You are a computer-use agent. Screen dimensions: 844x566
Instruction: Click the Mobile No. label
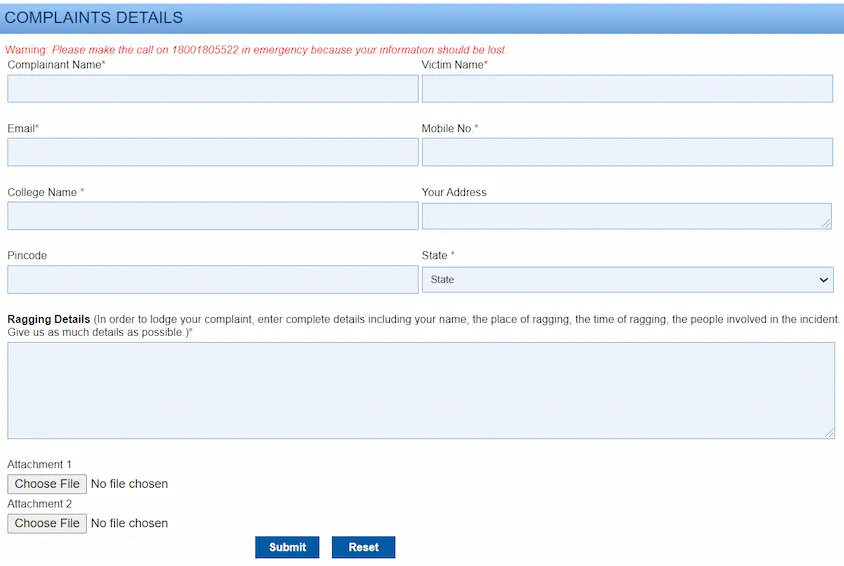[x=446, y=129]
